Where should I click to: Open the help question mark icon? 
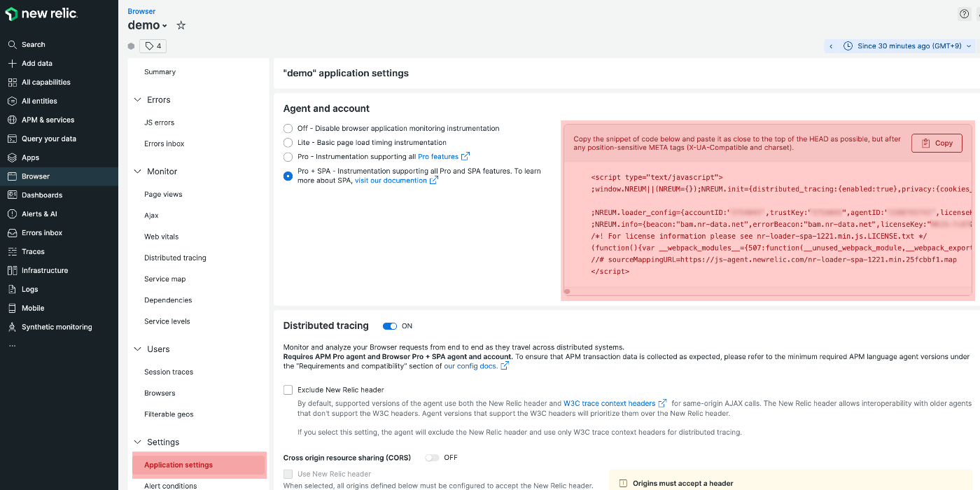(x=964, y=14)
